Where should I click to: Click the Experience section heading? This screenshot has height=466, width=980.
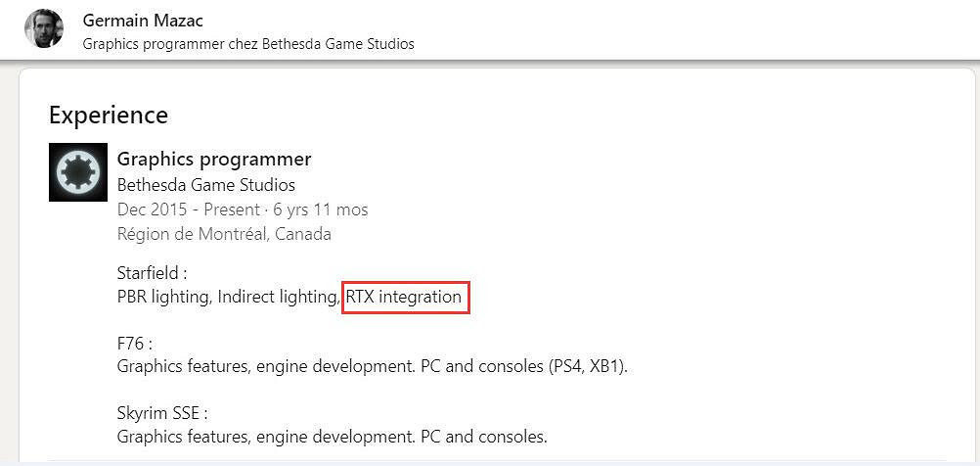109,115
